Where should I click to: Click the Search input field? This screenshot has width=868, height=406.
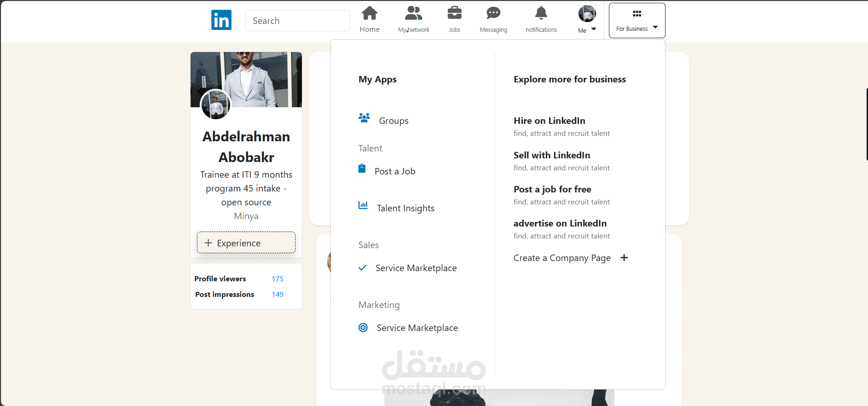pos(298,21)
